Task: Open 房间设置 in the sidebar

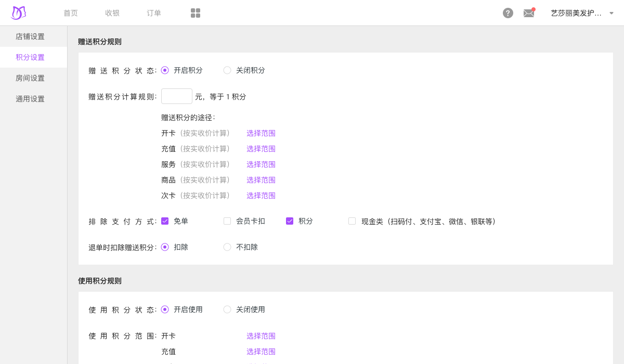Action: 30,78
